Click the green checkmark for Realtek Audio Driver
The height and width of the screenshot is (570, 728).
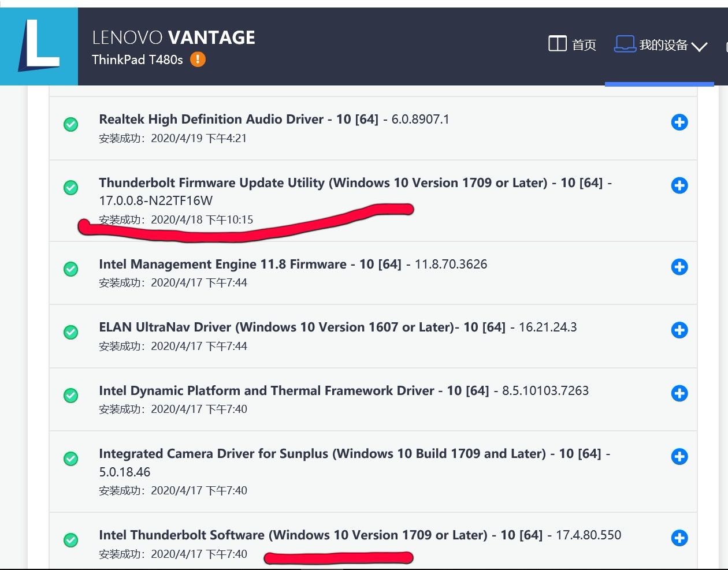coord(71,124)
